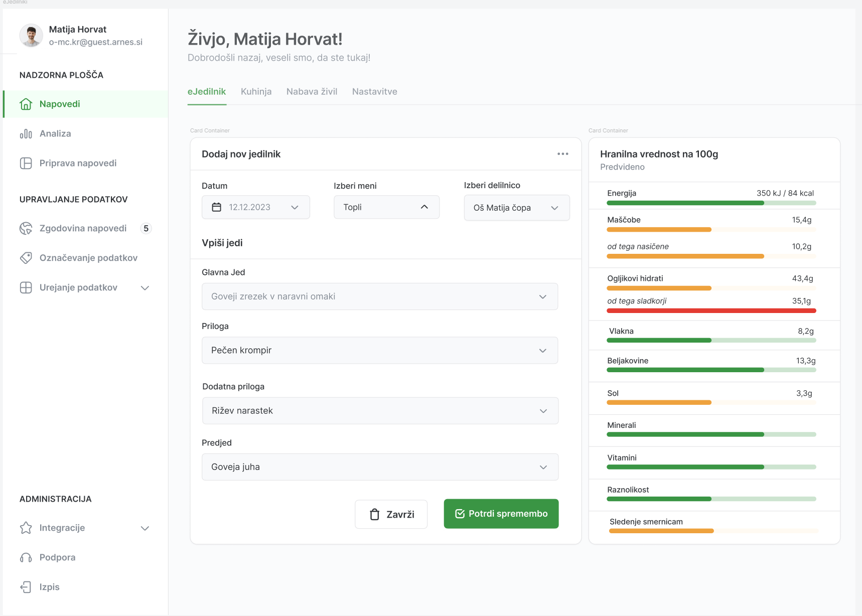Click the Izpis logout icon

26,587
